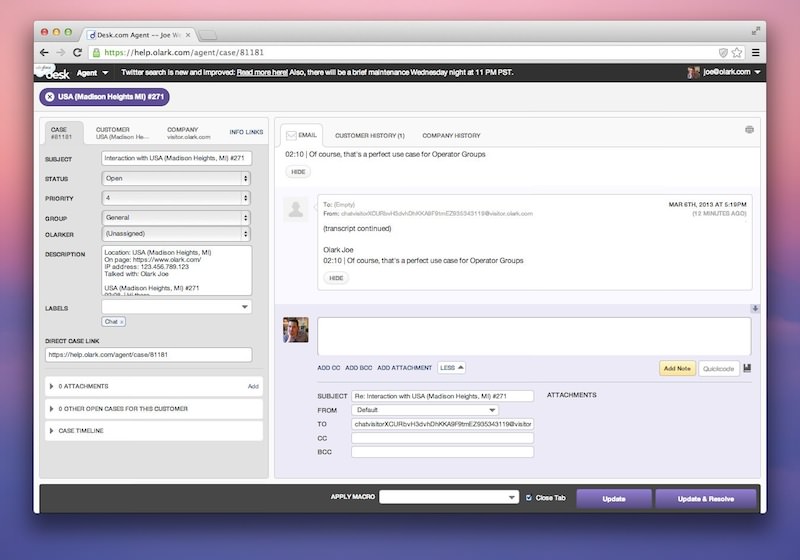Close the USA (Madison Heights MI) #271 case tab
800x560 pixels.
click(x=50, y=97)
